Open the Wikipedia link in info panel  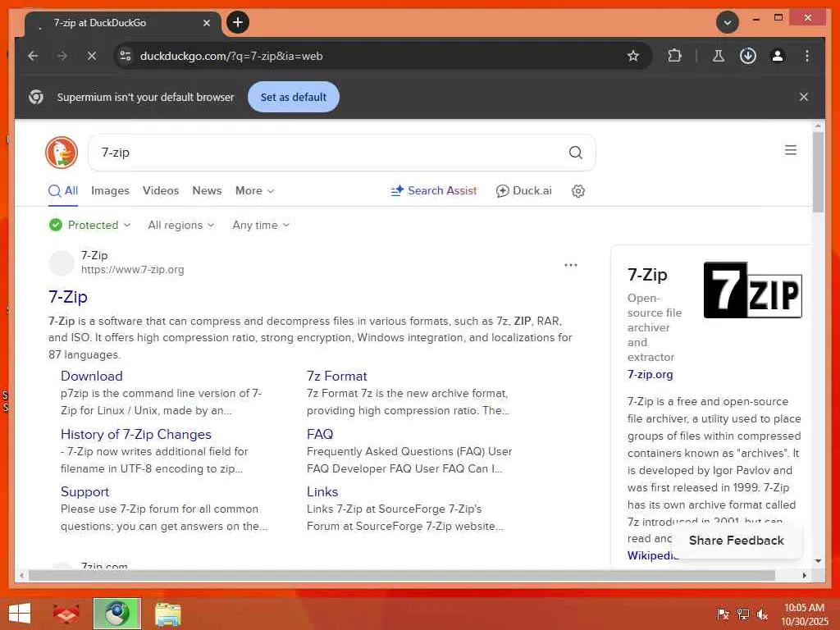point(653,555)
